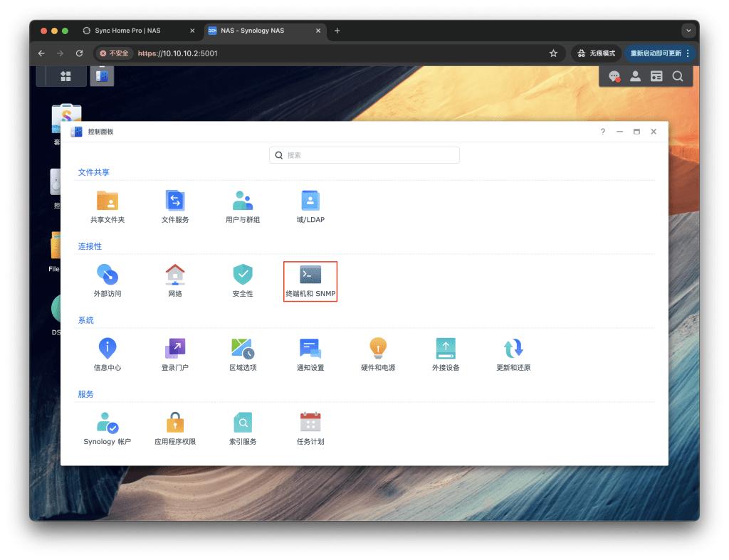The height and width of the screenshot is (560, 729).
Task: Maximize the 控制面板 window
Action: [x=636, y=132]
